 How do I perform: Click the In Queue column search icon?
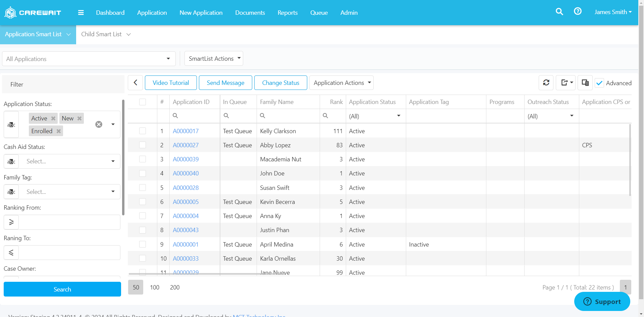[226, 116]
